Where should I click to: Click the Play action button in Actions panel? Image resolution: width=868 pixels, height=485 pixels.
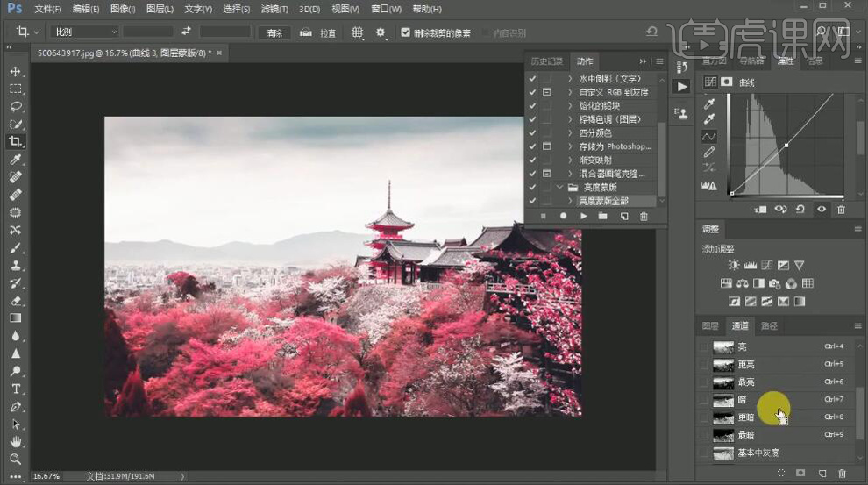584,216
